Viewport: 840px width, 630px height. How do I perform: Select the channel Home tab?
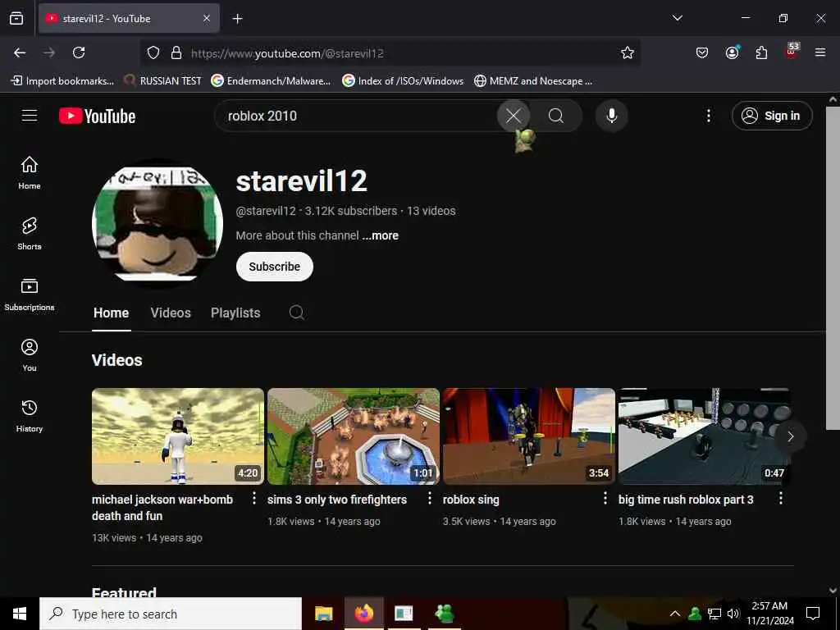point(111,313)
